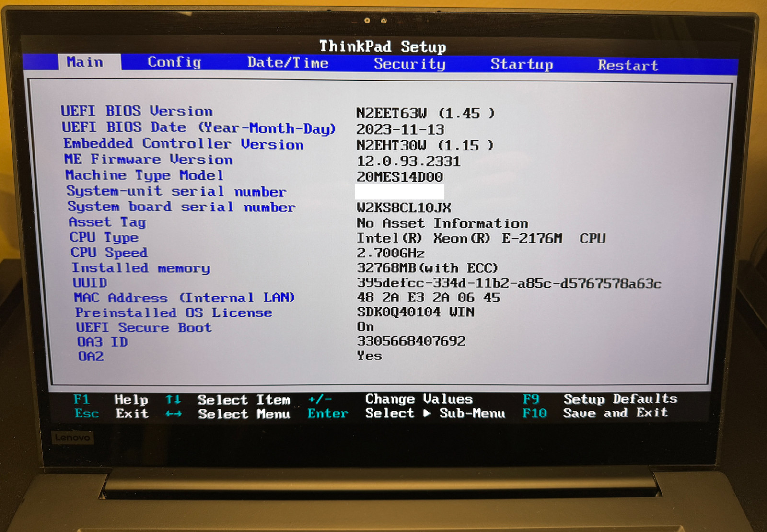Select the UEFI BIOS Version label
This screenshot has width=767, height=532.
coord(137,111)
